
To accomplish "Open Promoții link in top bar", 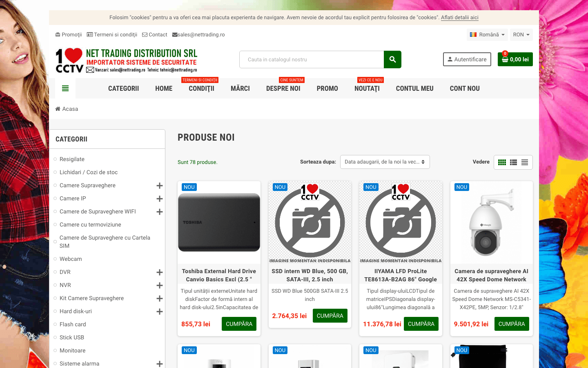I will [x=69, y=35].
